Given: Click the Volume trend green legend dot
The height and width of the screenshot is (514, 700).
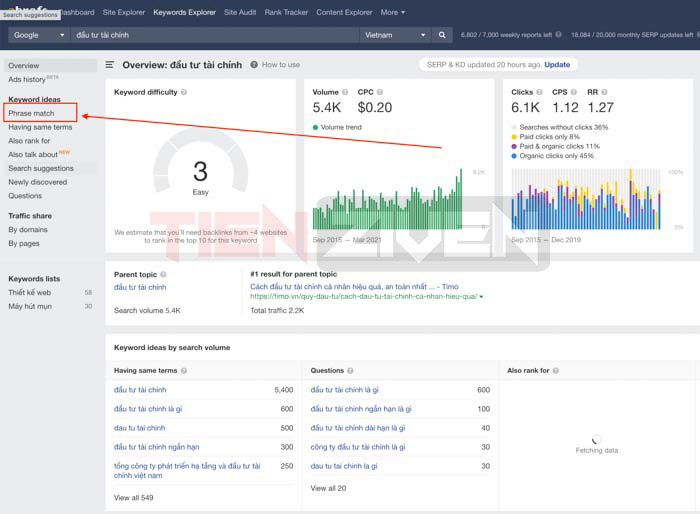Looking at the screenshot, I should click(x=315, y=127).
